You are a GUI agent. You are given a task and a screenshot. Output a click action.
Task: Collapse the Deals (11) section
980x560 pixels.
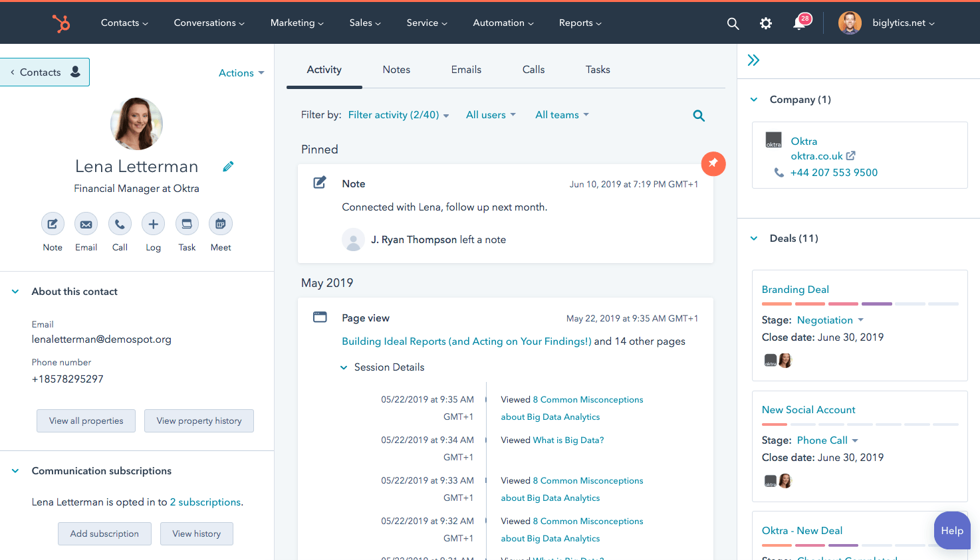point(754,238)
